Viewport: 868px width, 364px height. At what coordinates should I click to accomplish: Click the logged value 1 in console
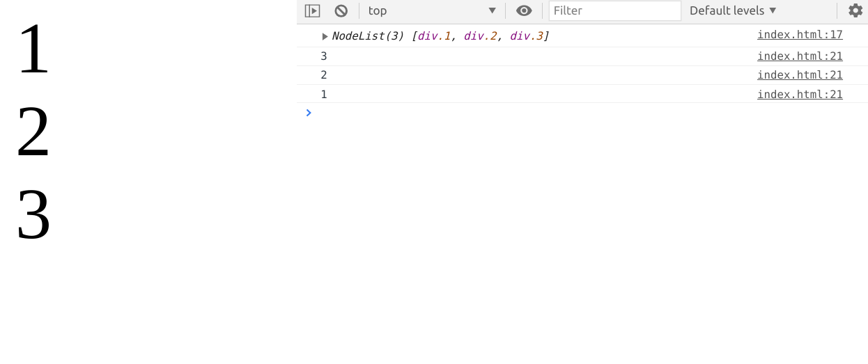(323, 94)
